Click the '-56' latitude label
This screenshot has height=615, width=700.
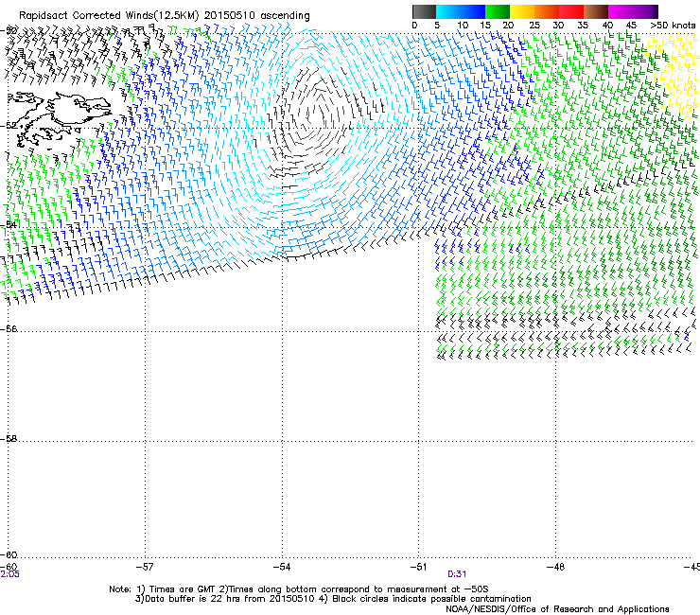click(x=9, y=329)
